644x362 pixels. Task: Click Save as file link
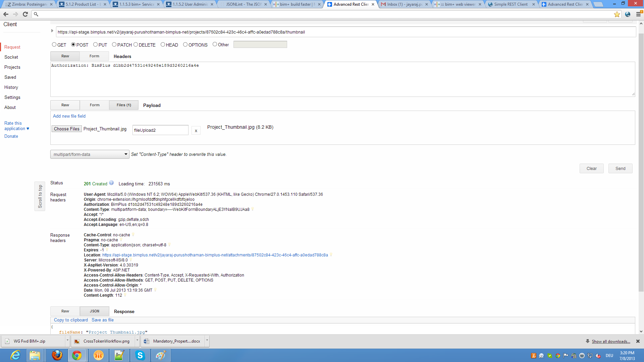[103, 320]
